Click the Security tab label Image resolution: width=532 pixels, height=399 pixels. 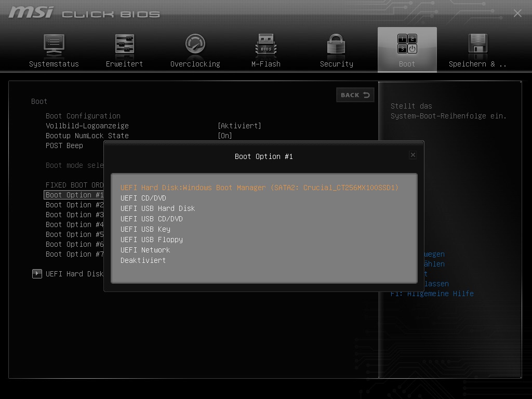pos(337,64)
